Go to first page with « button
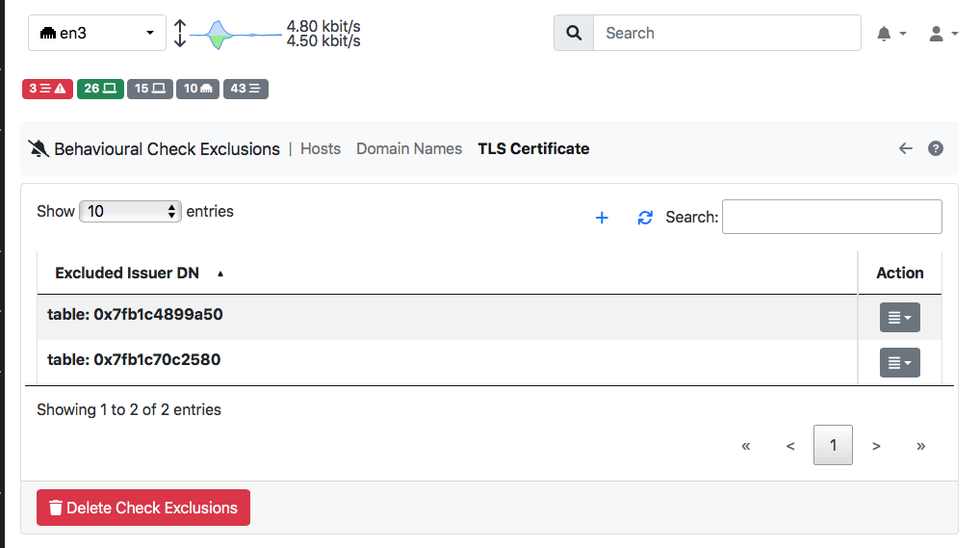Viewport: 980px width, 548px height. coord(746,445)
